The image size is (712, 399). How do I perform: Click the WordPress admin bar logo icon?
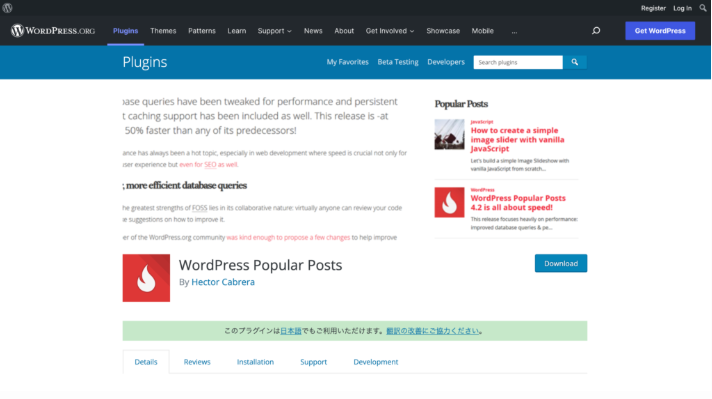click(x=7, y=8)
